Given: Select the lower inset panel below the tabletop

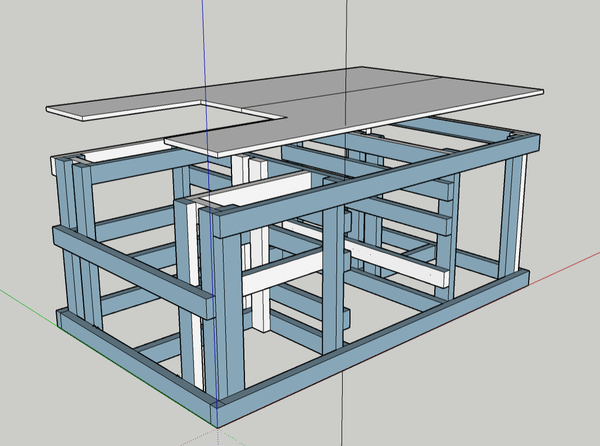Looking at the screenshot, I should 215,144.
